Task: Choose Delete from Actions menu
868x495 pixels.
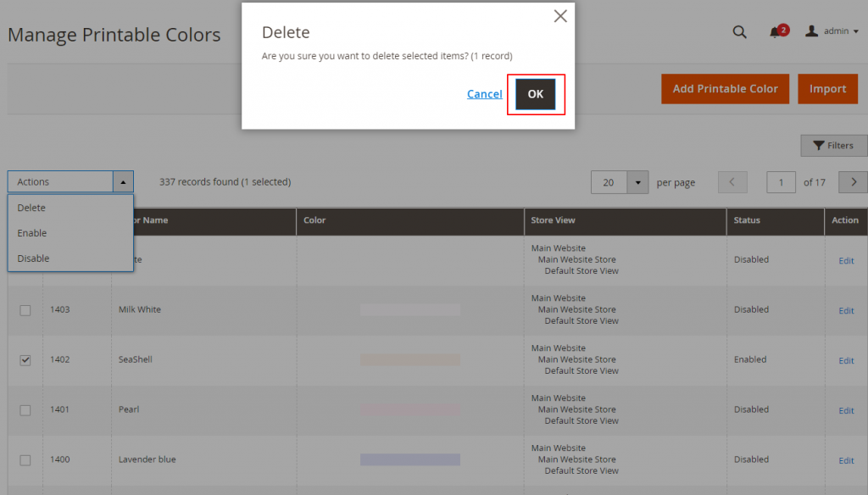Action: 32,208
